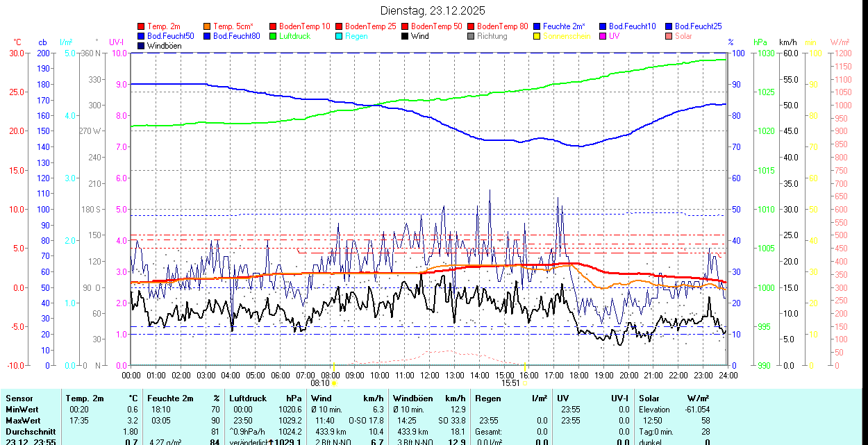
Task: Click the chart title Dienstag, 23.12.2025
Action: 433,10
